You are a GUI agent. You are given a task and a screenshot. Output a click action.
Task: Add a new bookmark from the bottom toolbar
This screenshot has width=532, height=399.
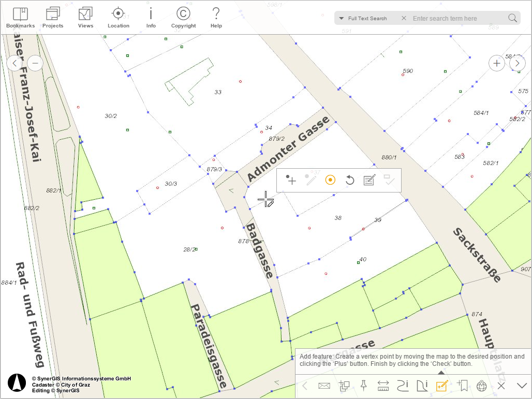click(x=462, y=386)
